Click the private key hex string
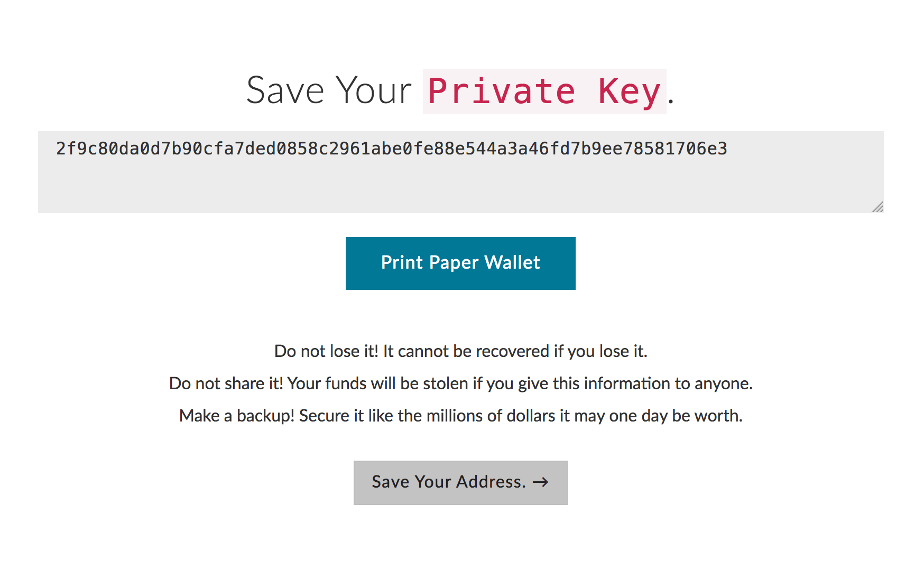 [391, 149]
